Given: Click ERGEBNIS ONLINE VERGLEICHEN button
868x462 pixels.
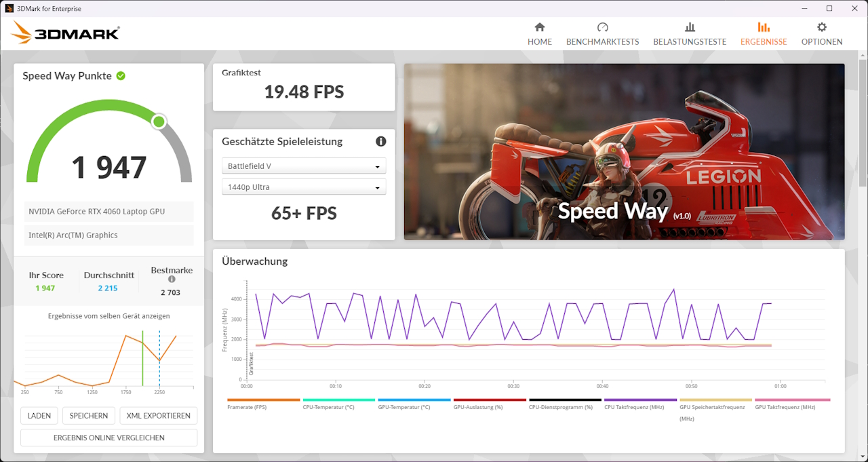Looking at the screenshot, I should click(109, 438).
